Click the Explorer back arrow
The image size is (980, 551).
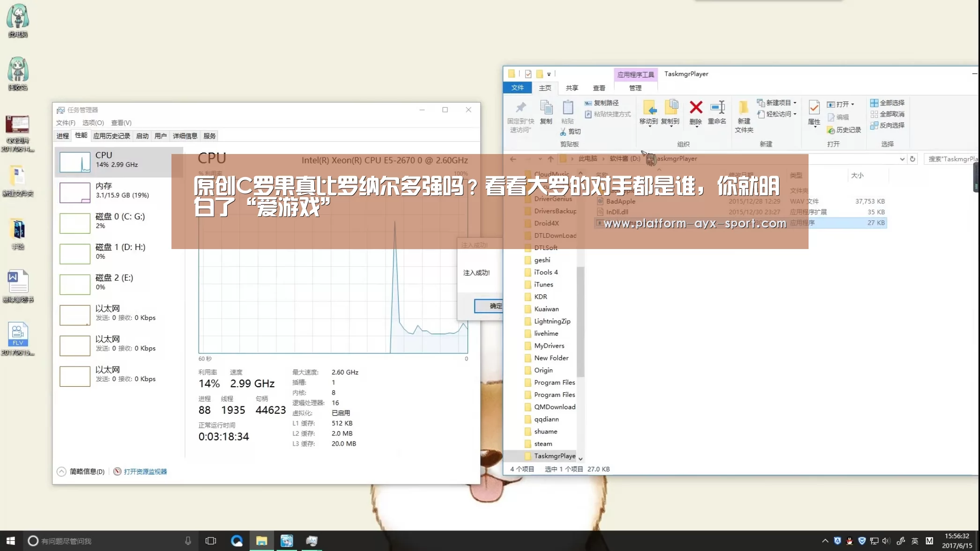pos(513,159)
